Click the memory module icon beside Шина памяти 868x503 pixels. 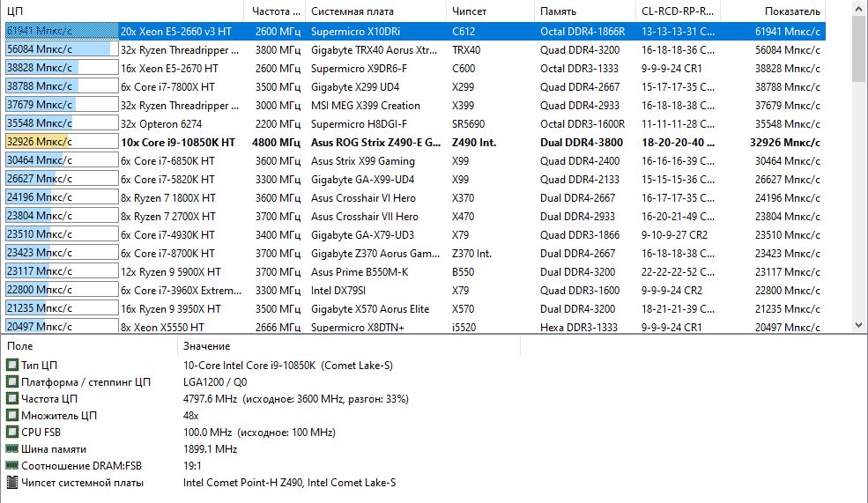pos(11,448)
